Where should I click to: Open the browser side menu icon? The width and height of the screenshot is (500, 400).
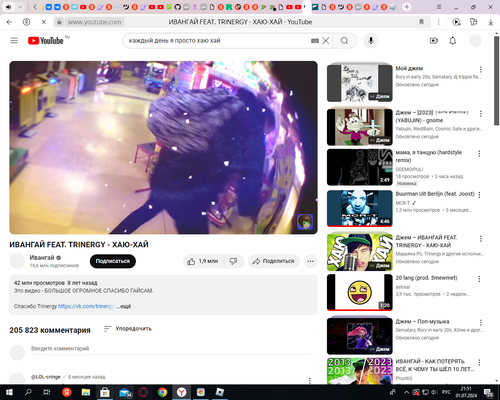[x=439, y=7]
